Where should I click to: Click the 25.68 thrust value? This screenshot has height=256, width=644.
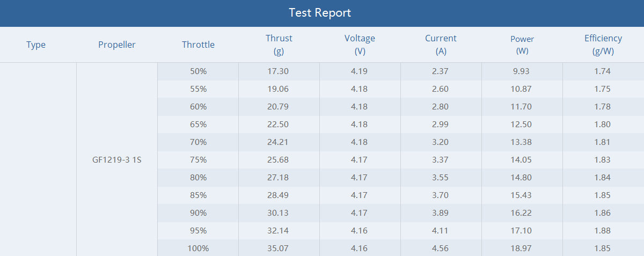pos(278,160)
